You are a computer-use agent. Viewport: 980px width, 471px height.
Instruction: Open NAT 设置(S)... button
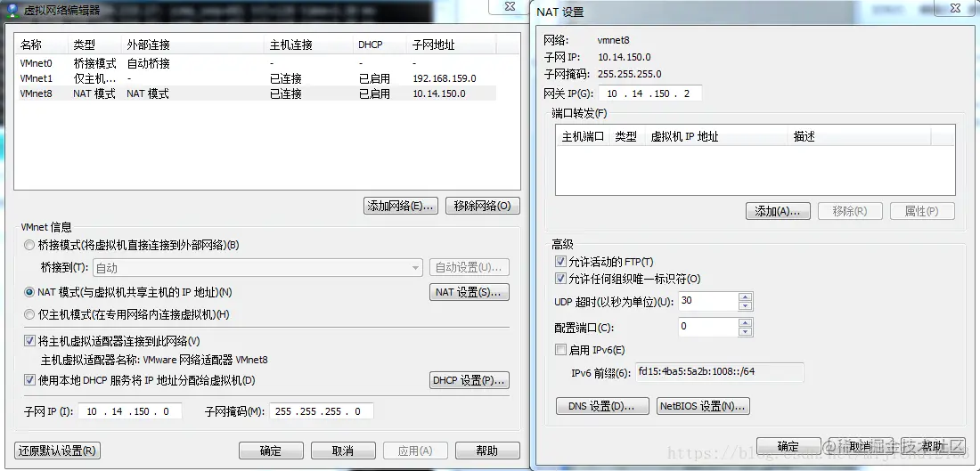point(470,292)
